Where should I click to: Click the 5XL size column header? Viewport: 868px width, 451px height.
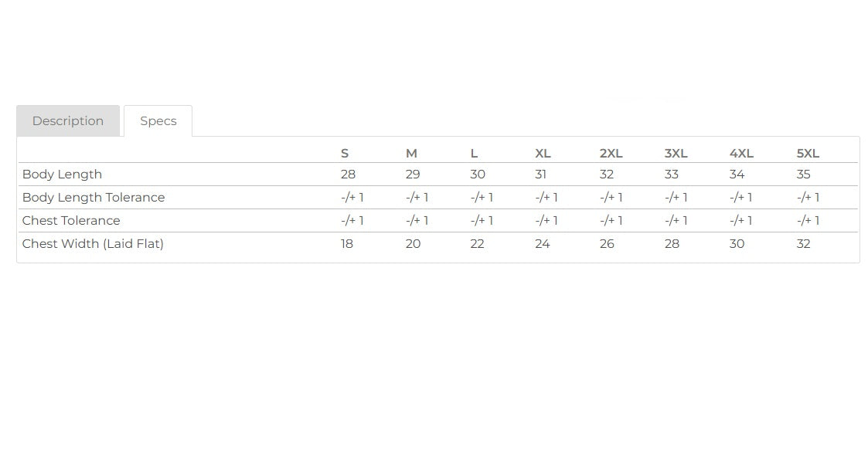[x=808, y=153]
